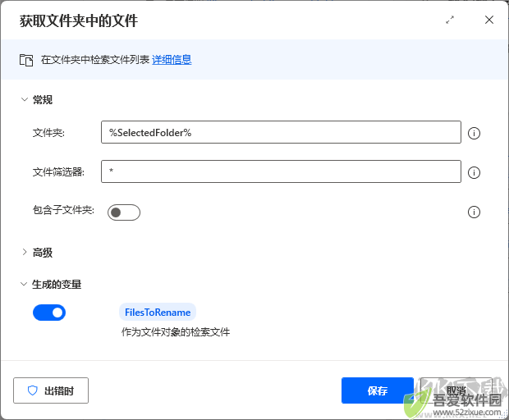The width and height of the screenshot is (509, 420).
Task: Click the 作为文件对象的检索文件 description text
Action: pos(176,332)
